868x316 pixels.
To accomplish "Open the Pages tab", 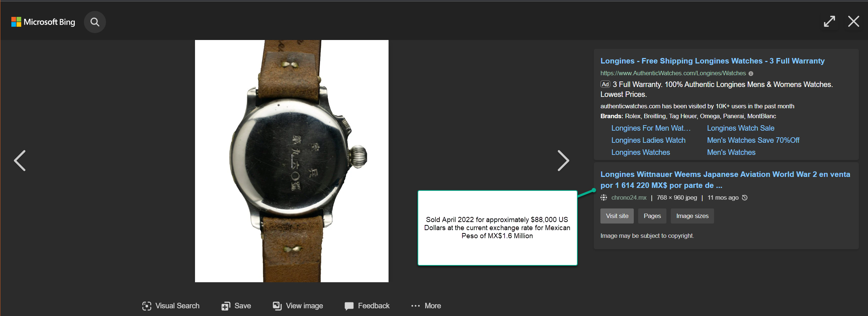I will pos(652,216).
